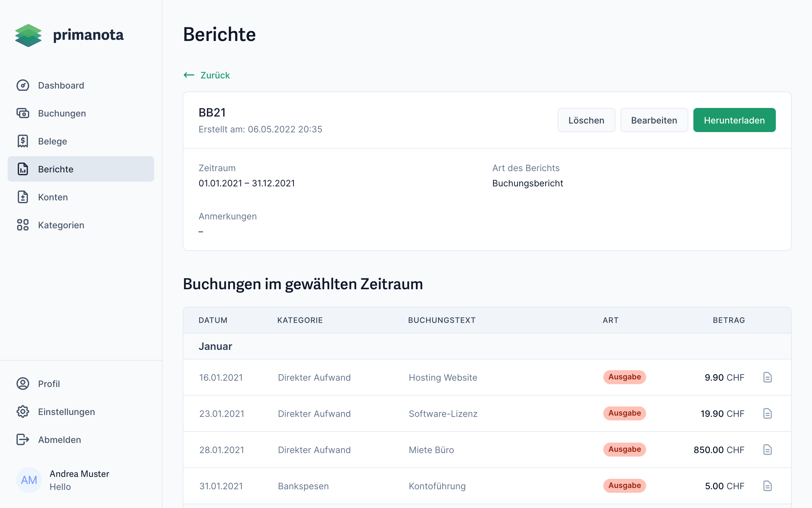Open Profil page
Viewport: 812px width, 508px height.
81,384
